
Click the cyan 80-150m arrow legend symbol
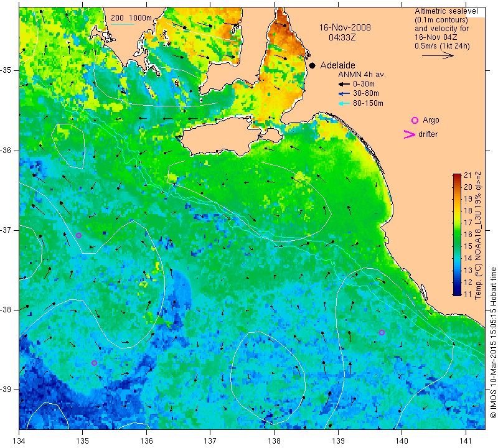pyautogui.click(x=344, y=103)
